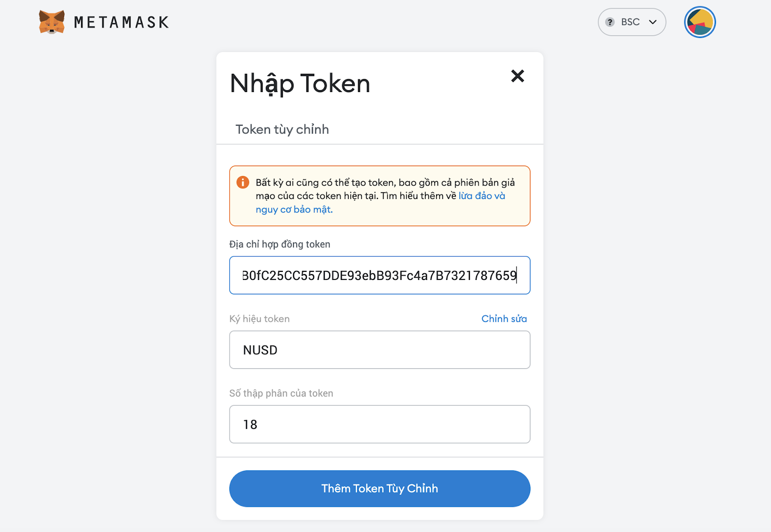Screen dimensions: 771x532
Task: Click the Ký hiệu token label
Action: [x=260, y=319]
